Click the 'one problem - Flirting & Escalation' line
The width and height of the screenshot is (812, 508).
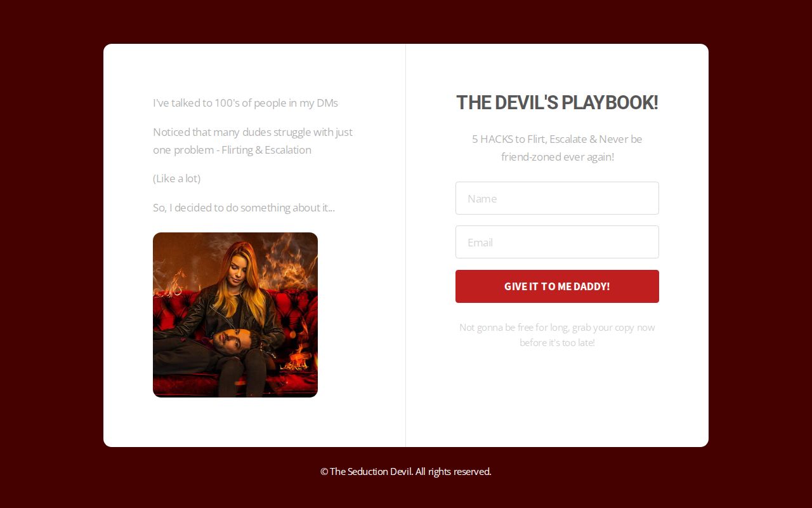click(x=232, y=150)
